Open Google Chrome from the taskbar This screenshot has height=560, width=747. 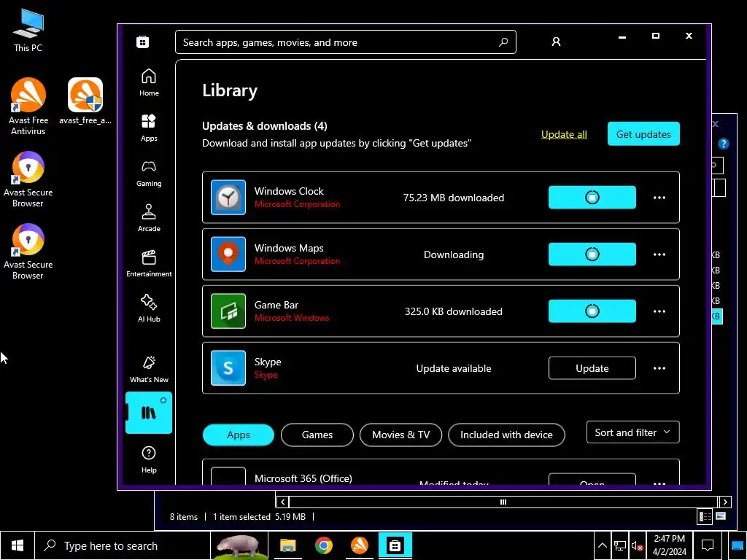click(x=323, y=545)
